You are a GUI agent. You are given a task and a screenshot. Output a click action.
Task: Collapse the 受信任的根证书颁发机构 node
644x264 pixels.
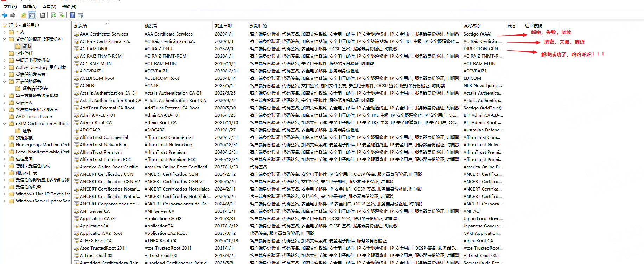(5, 39)
